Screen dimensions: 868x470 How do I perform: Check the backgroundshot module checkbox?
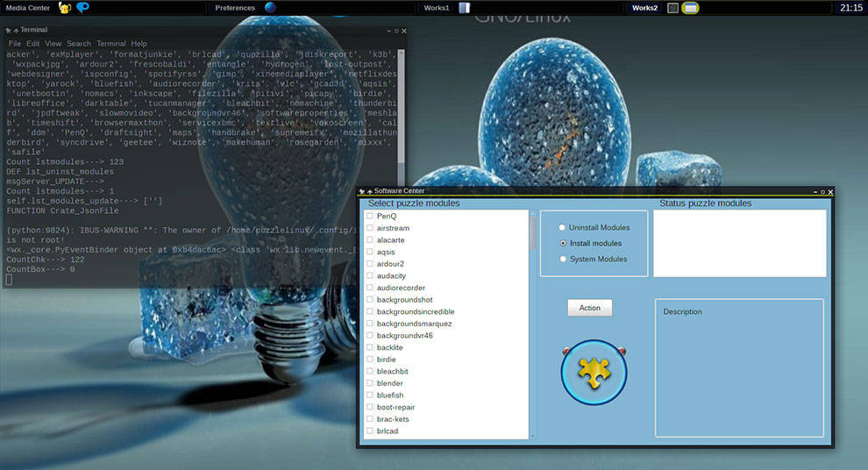tap(370, 300)
